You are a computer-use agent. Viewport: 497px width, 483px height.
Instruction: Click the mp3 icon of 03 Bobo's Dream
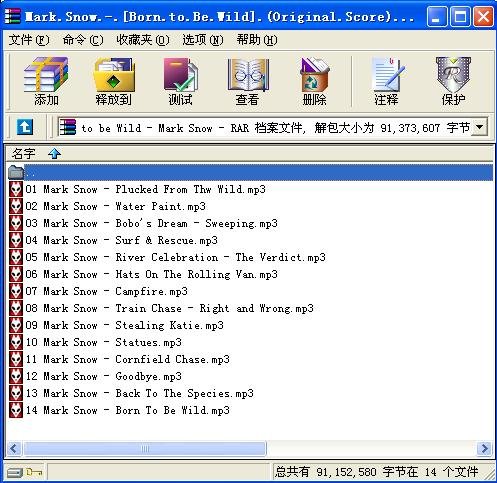click(16, 223)
